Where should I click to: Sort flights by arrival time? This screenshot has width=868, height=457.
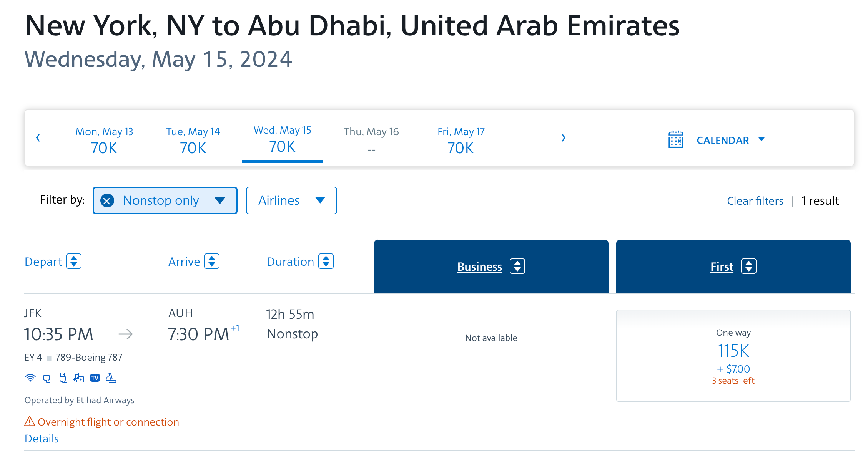[x=212, y=262]
